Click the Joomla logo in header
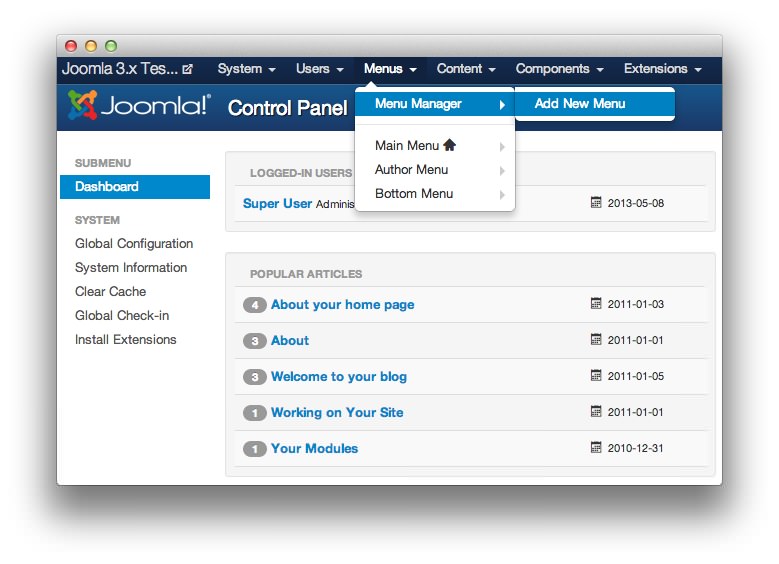The image size is (779, 564). click(139, 106)
